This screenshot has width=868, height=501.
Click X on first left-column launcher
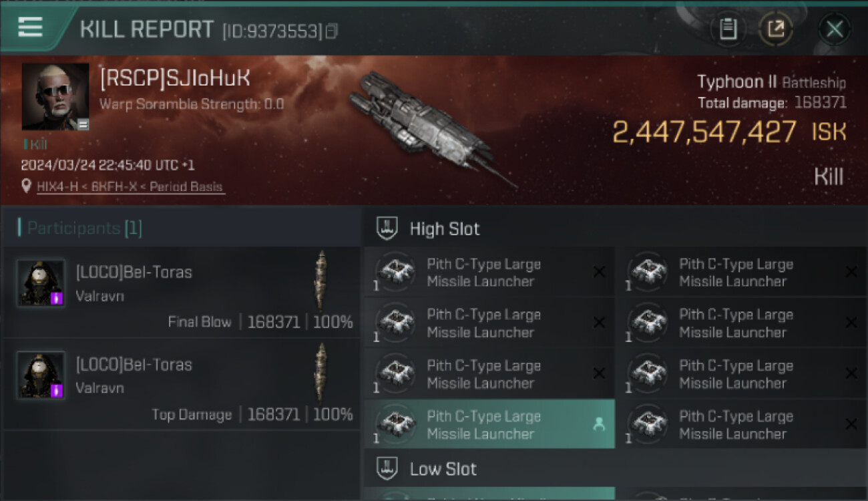pos(599,272)
